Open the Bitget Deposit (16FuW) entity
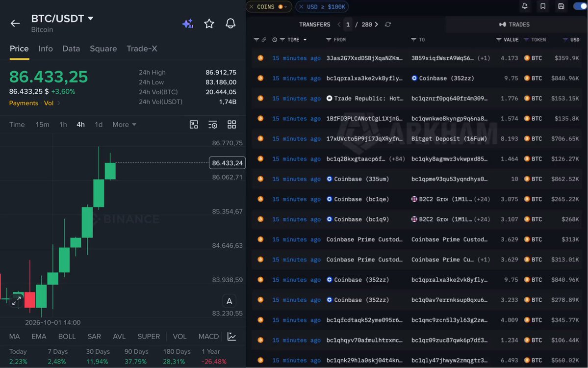The height and width of the screenshot is (368, 588). (449, 139)
